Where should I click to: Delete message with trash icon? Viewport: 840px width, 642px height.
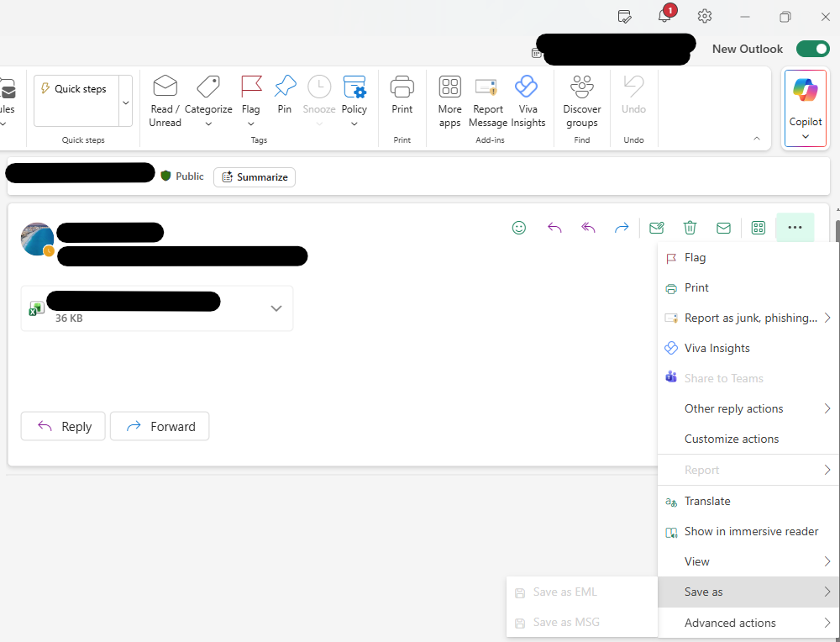[x=690, y=228]
